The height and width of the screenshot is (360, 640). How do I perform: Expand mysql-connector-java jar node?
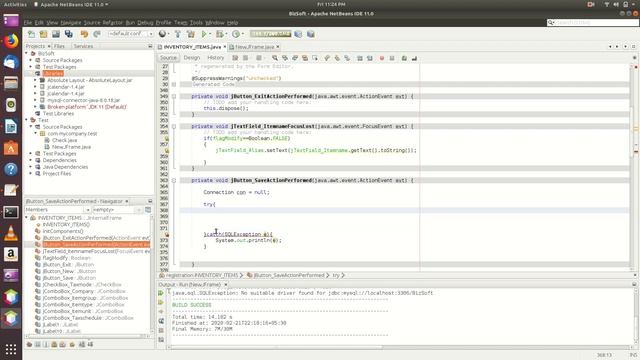point(35,100)
